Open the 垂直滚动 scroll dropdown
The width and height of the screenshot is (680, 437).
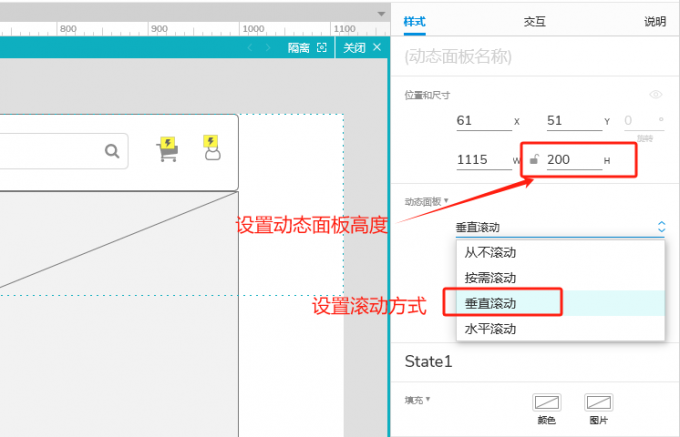(560, 227)
